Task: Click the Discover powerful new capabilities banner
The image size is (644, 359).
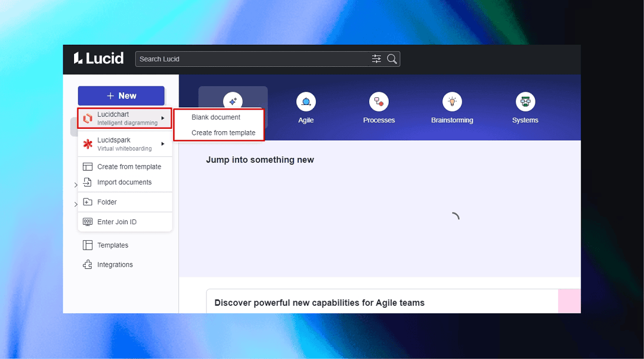Action: (394, 302)
